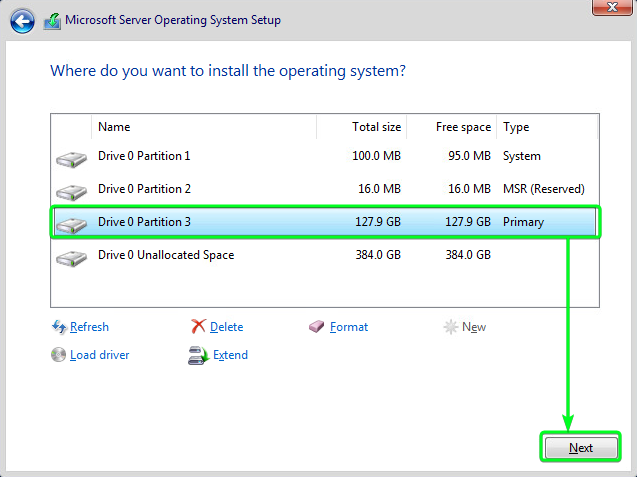Click the Microsoft Server Operating System Setup title
Screen dimensions: 637x477
point(173,20)
